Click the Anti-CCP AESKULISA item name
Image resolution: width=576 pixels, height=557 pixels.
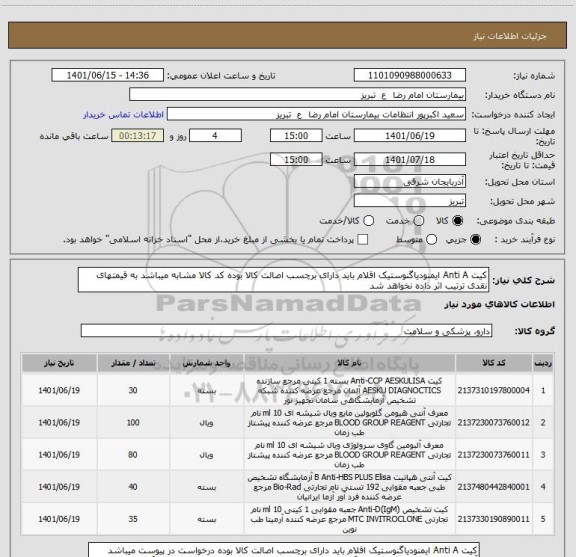coord(349,390)
